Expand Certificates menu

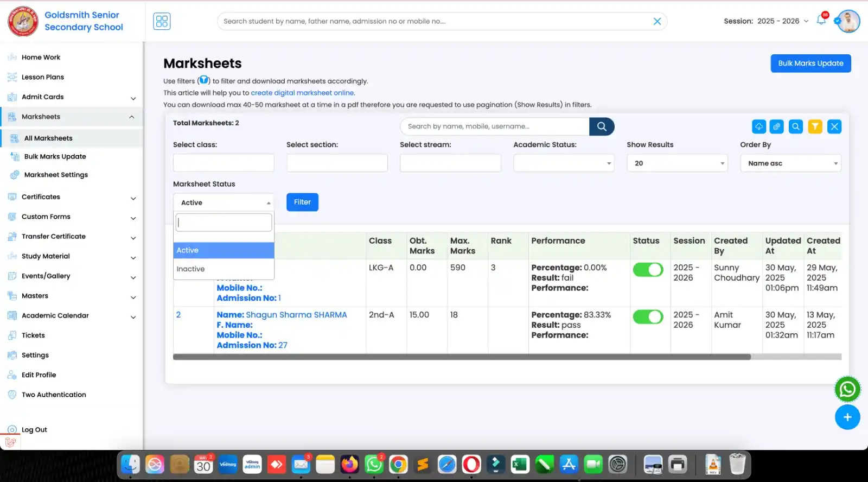tap(133, 198)
